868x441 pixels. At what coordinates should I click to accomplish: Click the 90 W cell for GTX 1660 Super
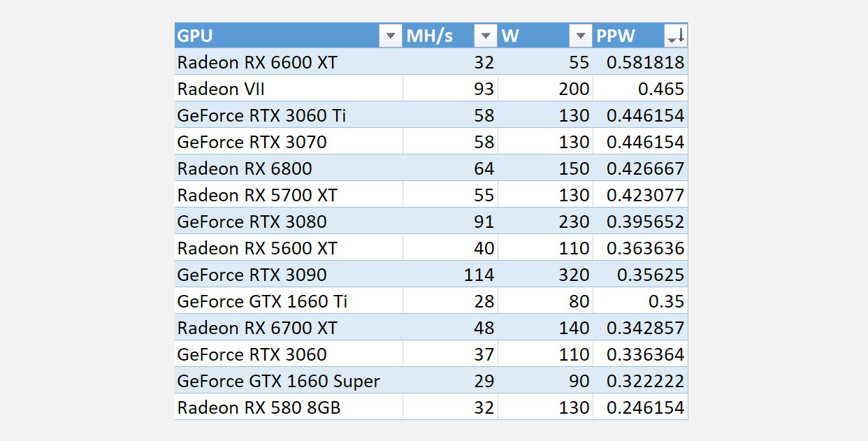(x=546, y=381)
